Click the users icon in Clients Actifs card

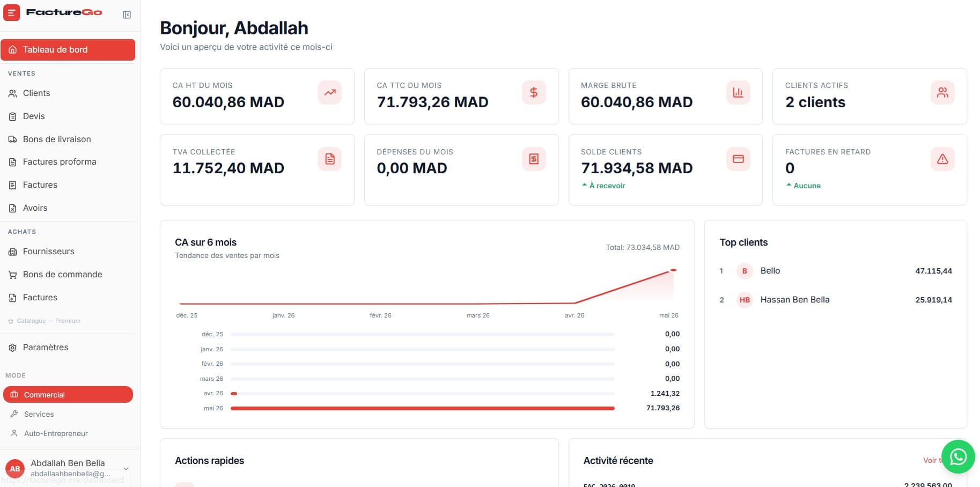(942, 92)
